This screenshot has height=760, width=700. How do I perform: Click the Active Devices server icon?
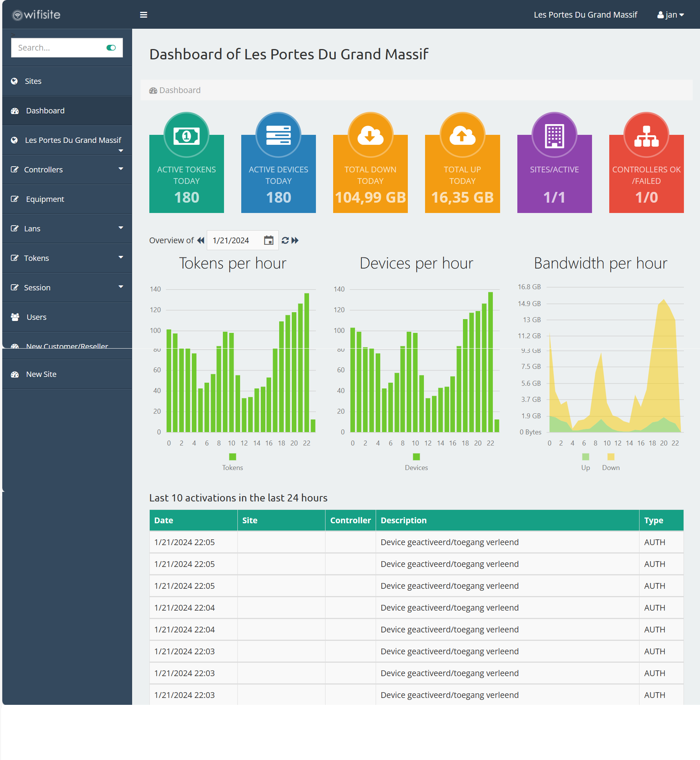pyautogui.click(x=278, y=135)
